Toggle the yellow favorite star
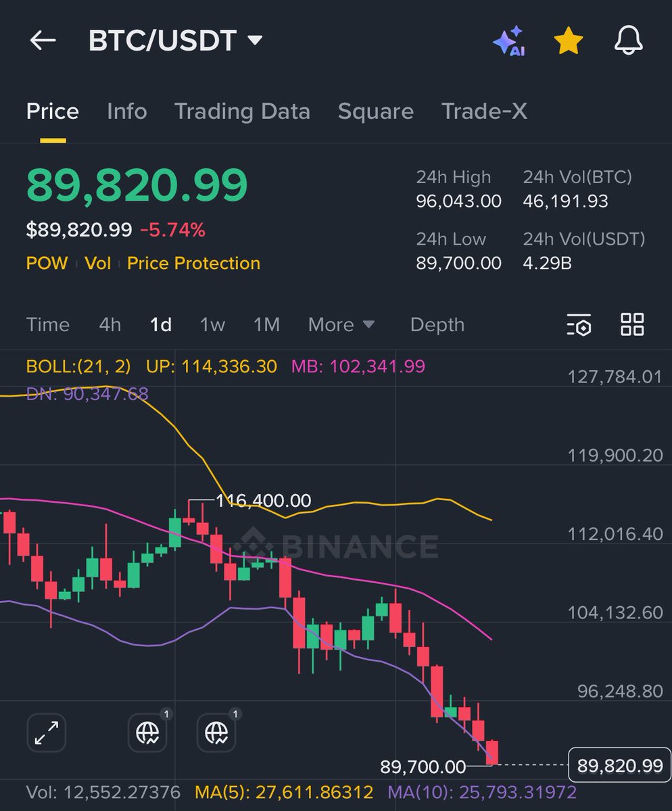 pos(569,41)
